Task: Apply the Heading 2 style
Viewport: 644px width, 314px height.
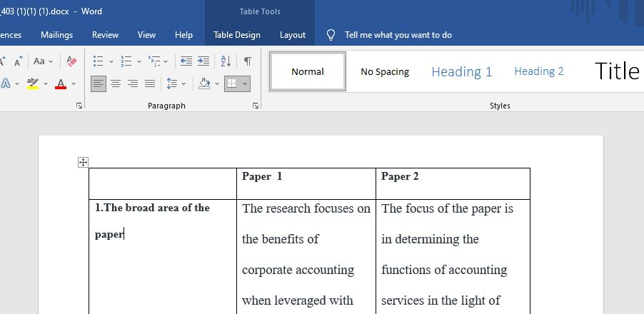Action: coord(539,71)
